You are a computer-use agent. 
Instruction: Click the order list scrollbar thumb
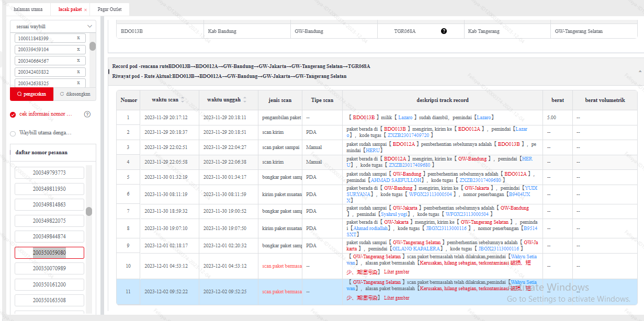tap(89, 211)
